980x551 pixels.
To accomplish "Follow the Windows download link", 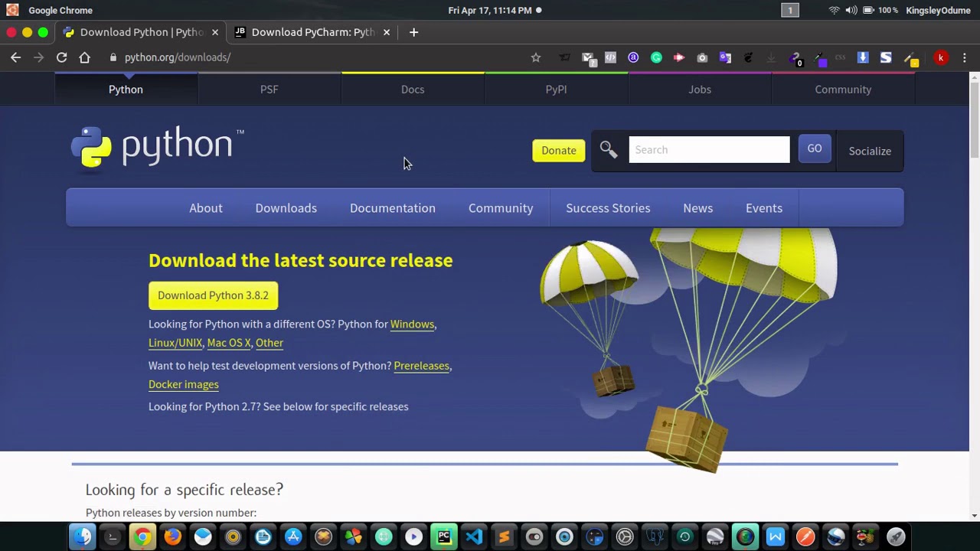I will pyautogui.click(x=412, y=324).
